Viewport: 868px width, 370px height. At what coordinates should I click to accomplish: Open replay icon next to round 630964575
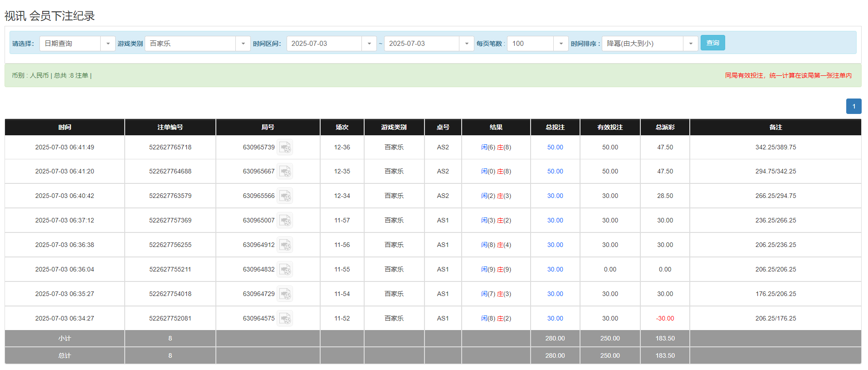click(285, 319)
